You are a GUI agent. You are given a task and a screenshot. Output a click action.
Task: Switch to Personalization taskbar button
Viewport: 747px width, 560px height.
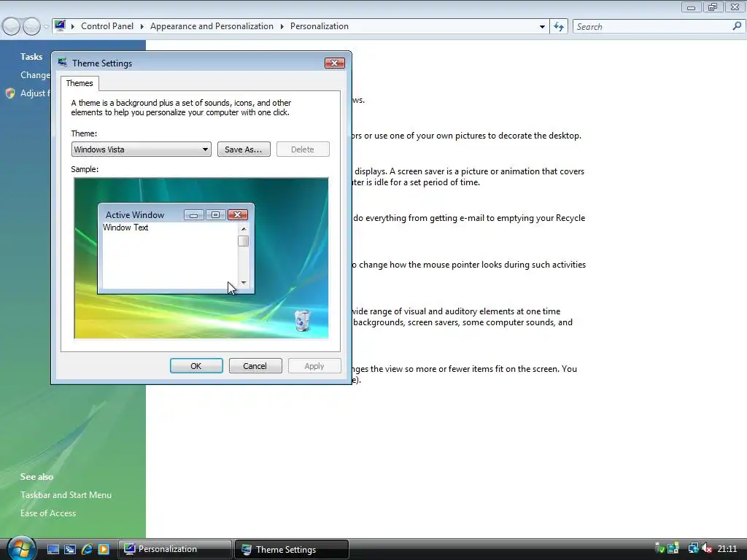[175, 549]
